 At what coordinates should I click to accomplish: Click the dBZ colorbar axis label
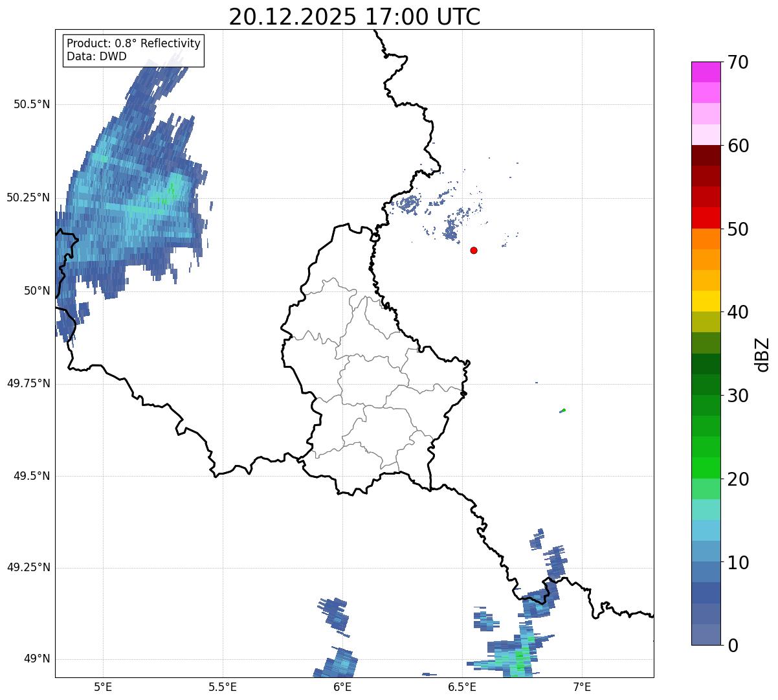(x=762, y=354)
